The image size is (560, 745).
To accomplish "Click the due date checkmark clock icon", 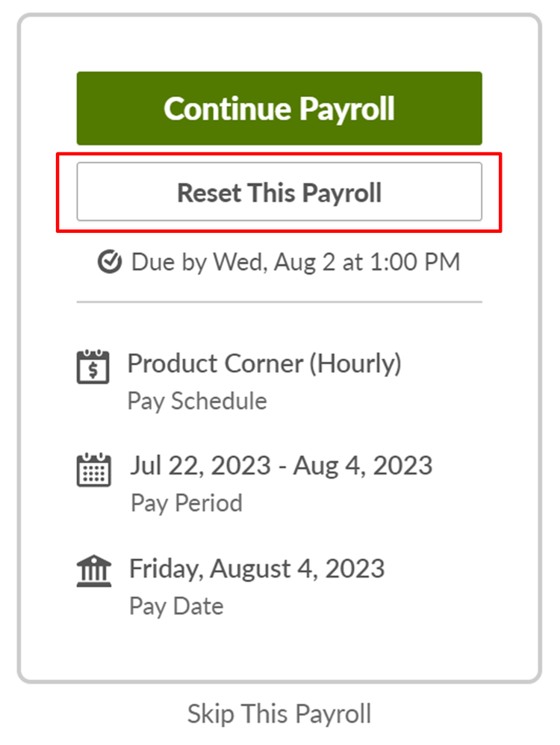I will 110,262.
